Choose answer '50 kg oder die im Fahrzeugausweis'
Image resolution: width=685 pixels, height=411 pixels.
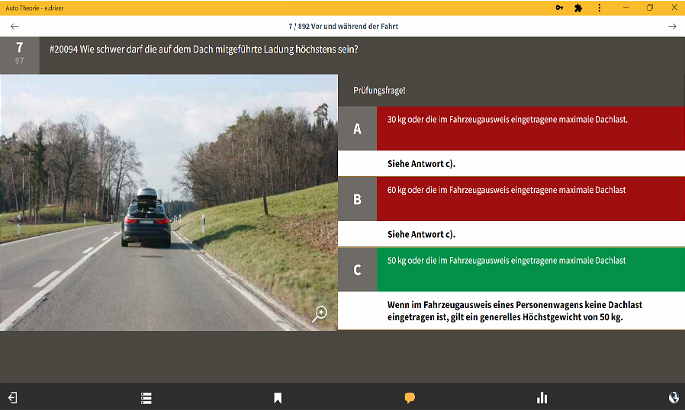point(531,269)
